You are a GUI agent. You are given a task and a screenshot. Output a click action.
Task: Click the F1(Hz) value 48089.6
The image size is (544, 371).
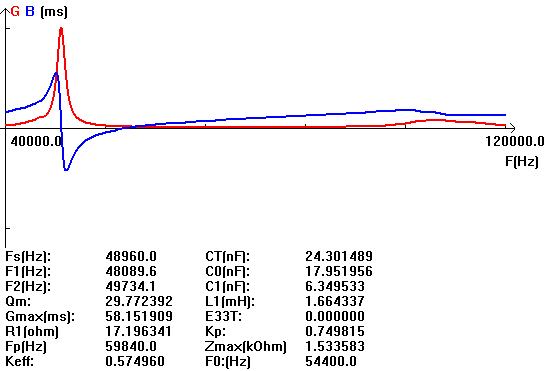[x=131, y=271]
